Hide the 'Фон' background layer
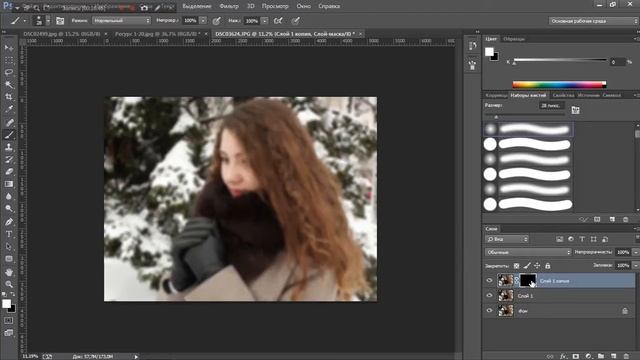640x360 pixels. pyautogui.click(x=489, y=311)
